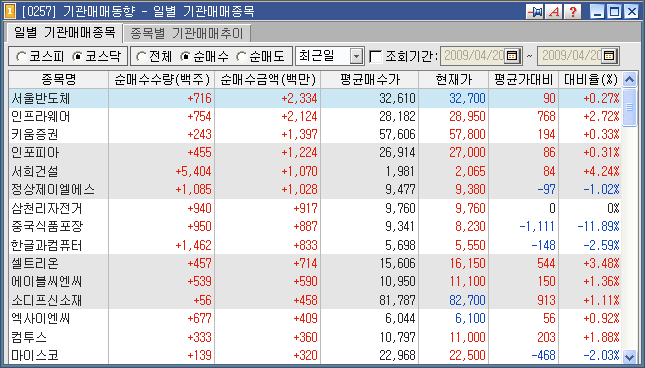The image size is (645, 368).
Task: Select the 인포피아 row
Action: click(315, 153)
